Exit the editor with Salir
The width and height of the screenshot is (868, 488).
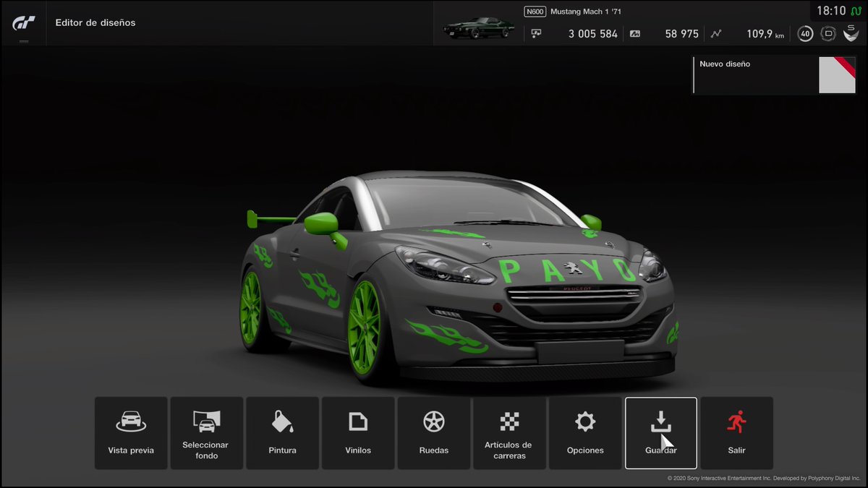pos(736,432)
